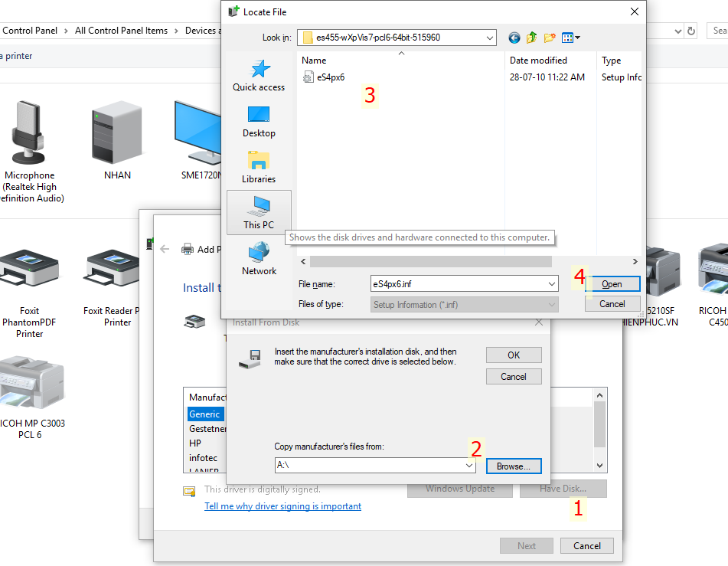Click the Browse... button
The width and height of the screenshot is (728, 566).
click(513, 466)
